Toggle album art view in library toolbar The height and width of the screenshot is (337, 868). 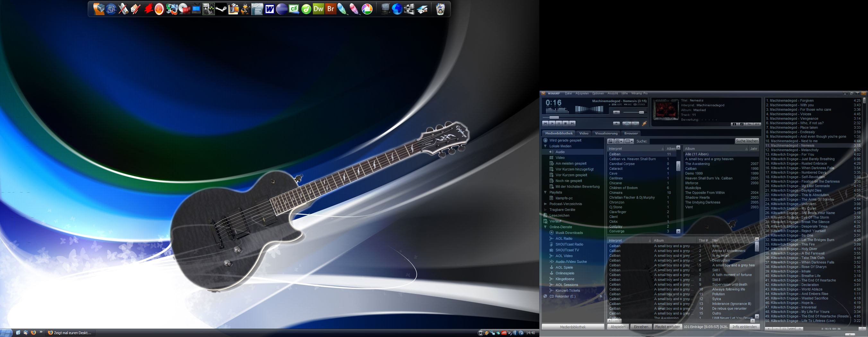click(611, 141)
